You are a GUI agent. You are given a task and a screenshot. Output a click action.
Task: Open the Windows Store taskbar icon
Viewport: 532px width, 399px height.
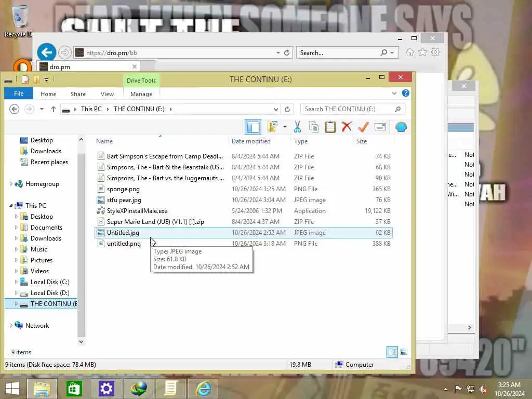pos(74,389)
